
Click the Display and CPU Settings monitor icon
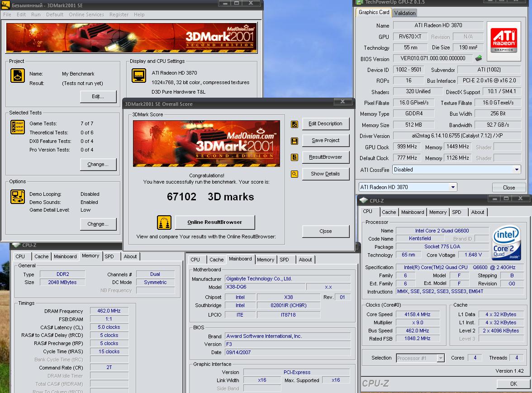pyautogui.click(x=139, y=76)
